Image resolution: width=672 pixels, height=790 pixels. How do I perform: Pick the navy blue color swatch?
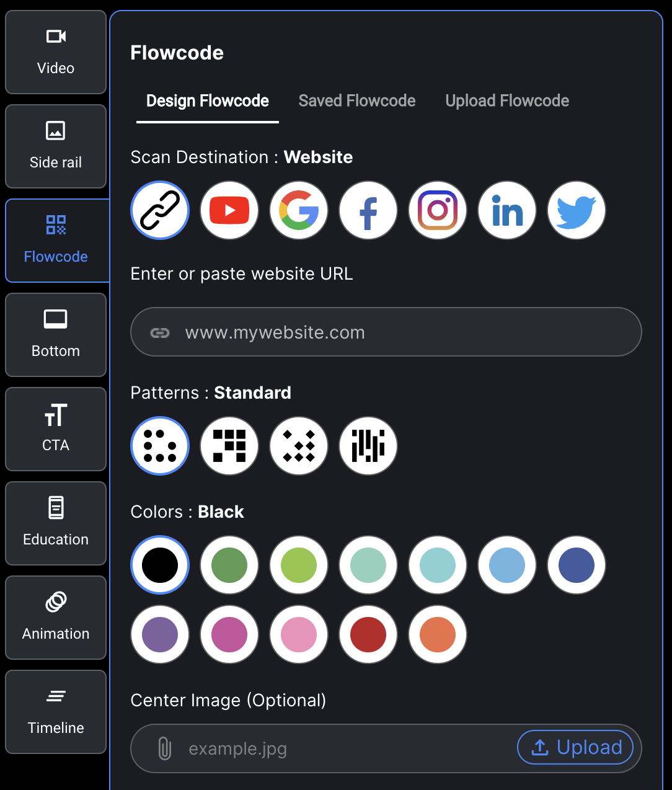(577, 565)
